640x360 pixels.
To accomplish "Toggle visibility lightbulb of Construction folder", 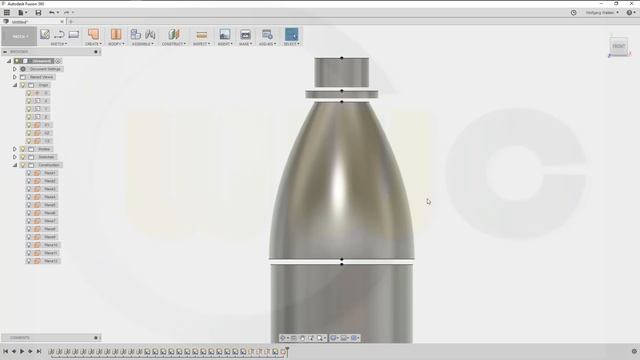I will click(23, 165).
